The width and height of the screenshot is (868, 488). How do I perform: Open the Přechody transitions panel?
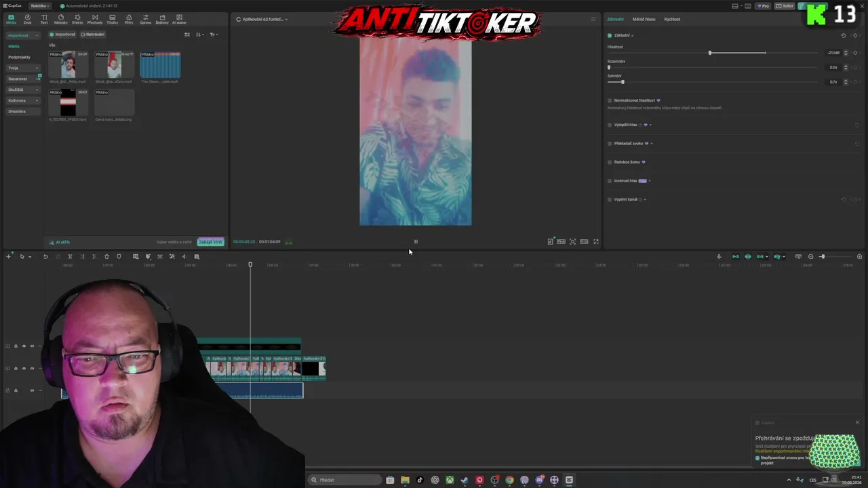[x=95, y=19]
